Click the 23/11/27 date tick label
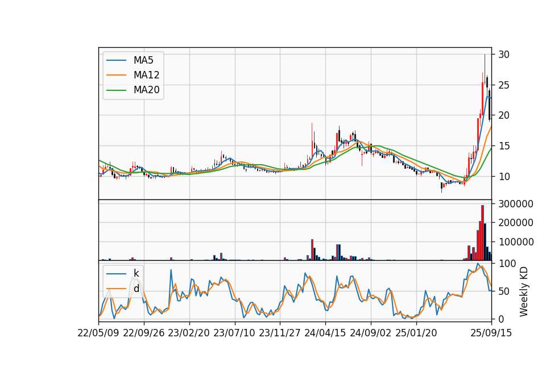This screenshot has height=392, width=546. pos(280,333)
